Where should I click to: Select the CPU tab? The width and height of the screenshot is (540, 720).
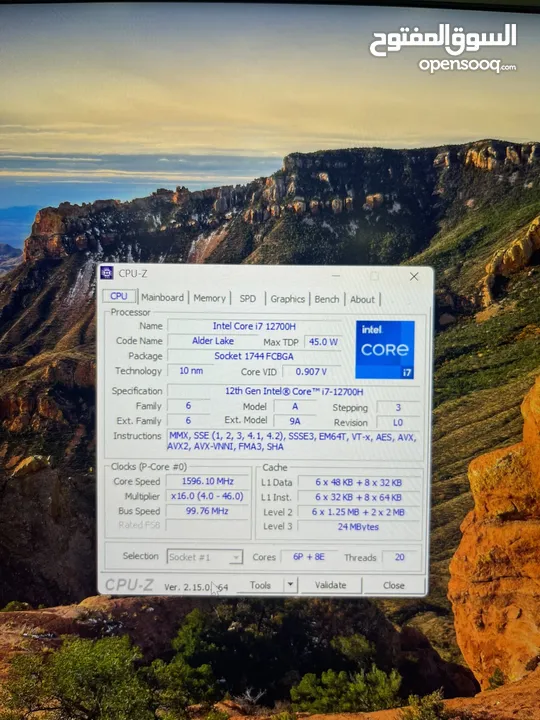119,296
